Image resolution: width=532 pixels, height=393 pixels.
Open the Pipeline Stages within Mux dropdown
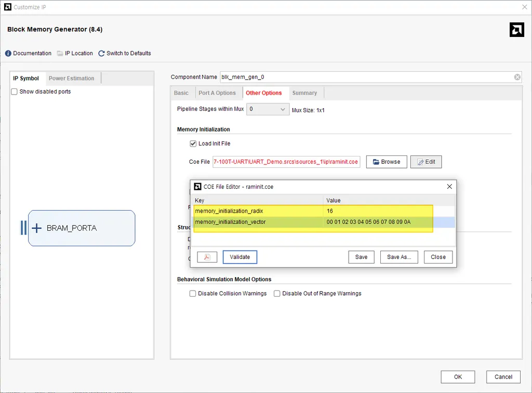(x=268, y=109)
